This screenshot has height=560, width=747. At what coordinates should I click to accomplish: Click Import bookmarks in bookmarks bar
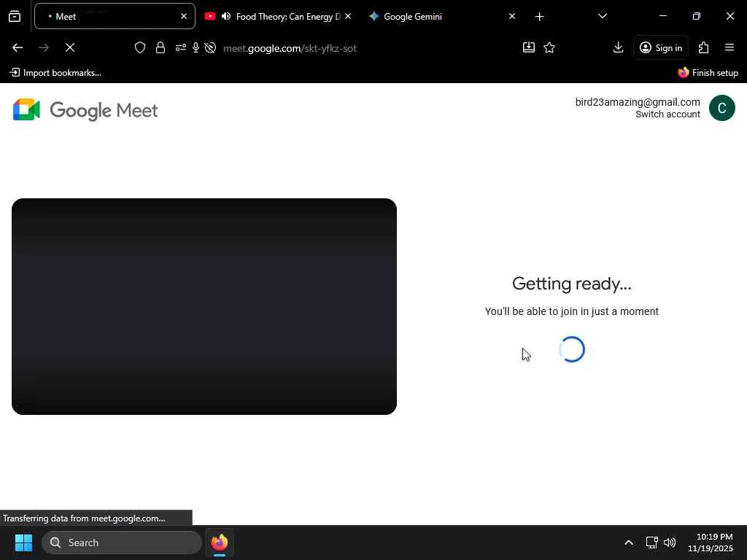click(x=55, y=72)
